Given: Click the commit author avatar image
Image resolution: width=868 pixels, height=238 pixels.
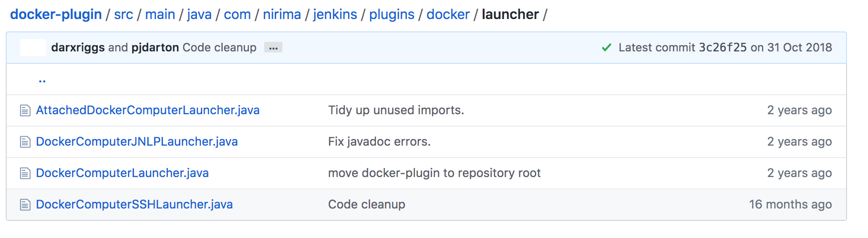Looking at the screenshot, I should pos(33,48).
